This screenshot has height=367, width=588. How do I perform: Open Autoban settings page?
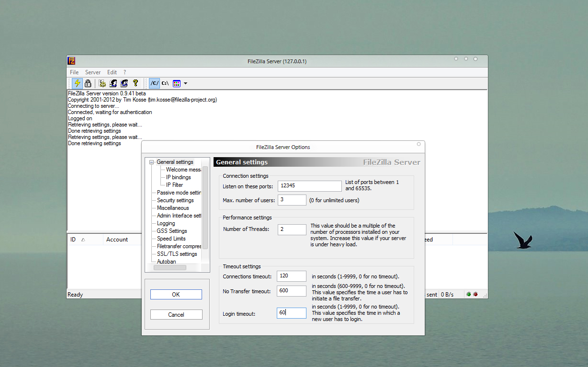pyautogui.click(x=167, y=262)
